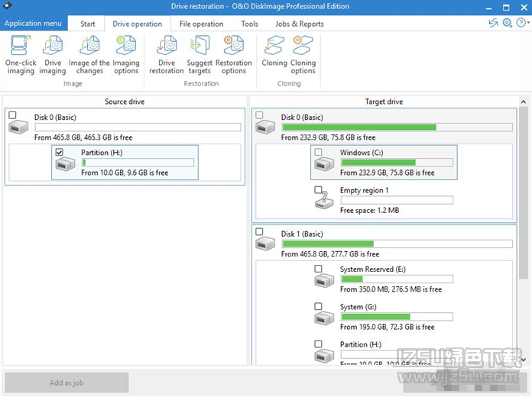
Task: Select text 'From 195.0 GB, 72.3 GB is free'
Action: tap(387, 327)
